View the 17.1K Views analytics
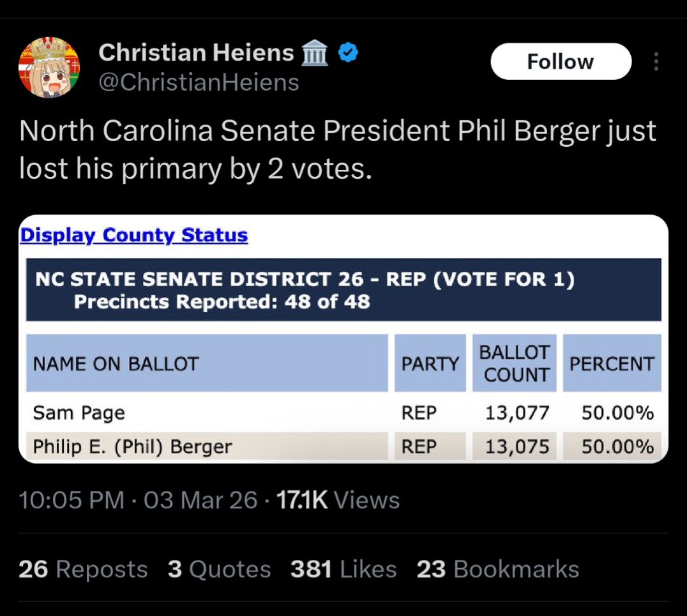Viewport: 687px width, 616px height. click(337, 500)
